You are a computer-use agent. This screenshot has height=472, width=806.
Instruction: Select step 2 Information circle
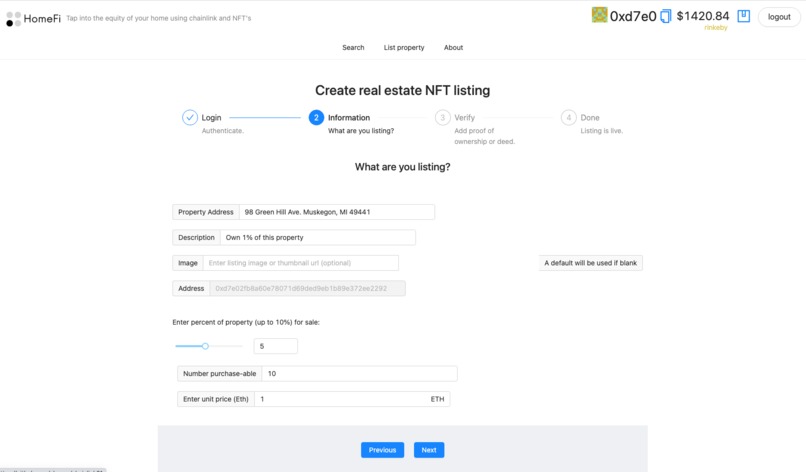click(x=316, y=117)
